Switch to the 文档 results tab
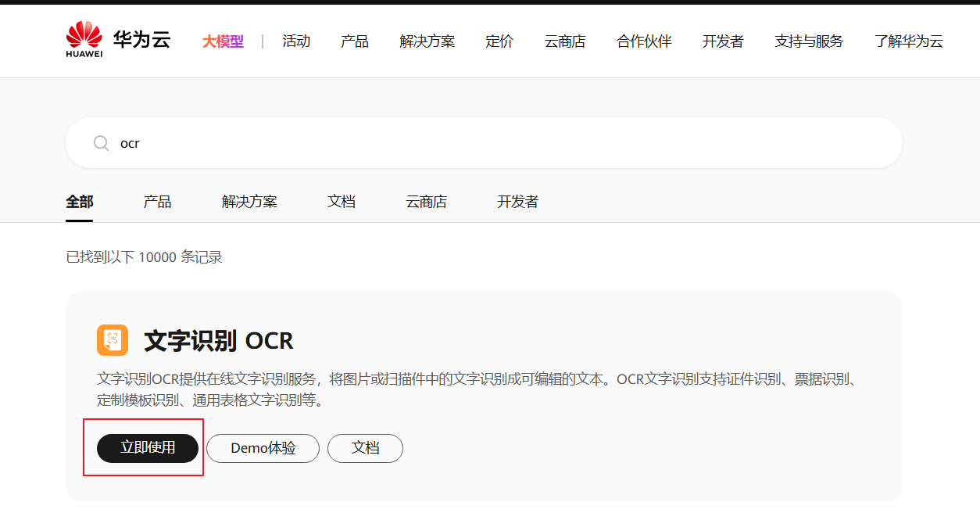This screenshot has height=520, width=980. tap(342, 202)
